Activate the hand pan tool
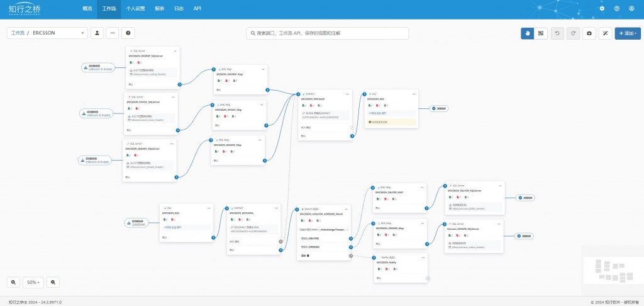 (528, 33)
